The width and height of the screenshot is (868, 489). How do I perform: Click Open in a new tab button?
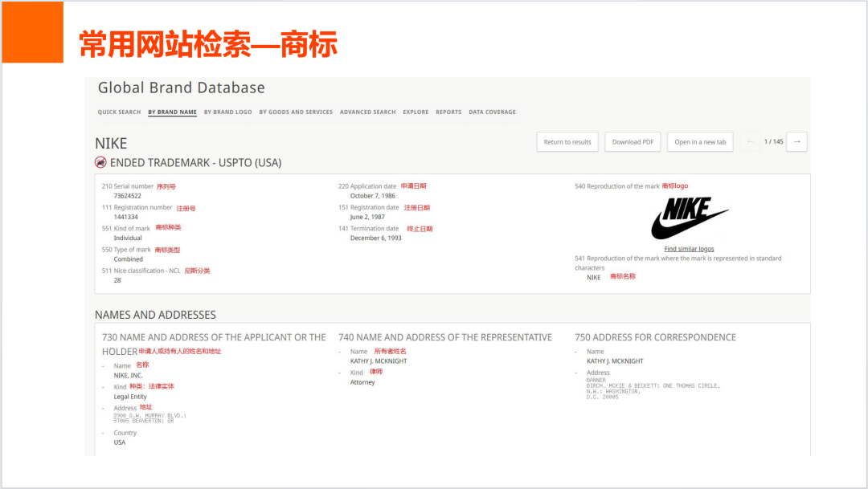[700, 141]
